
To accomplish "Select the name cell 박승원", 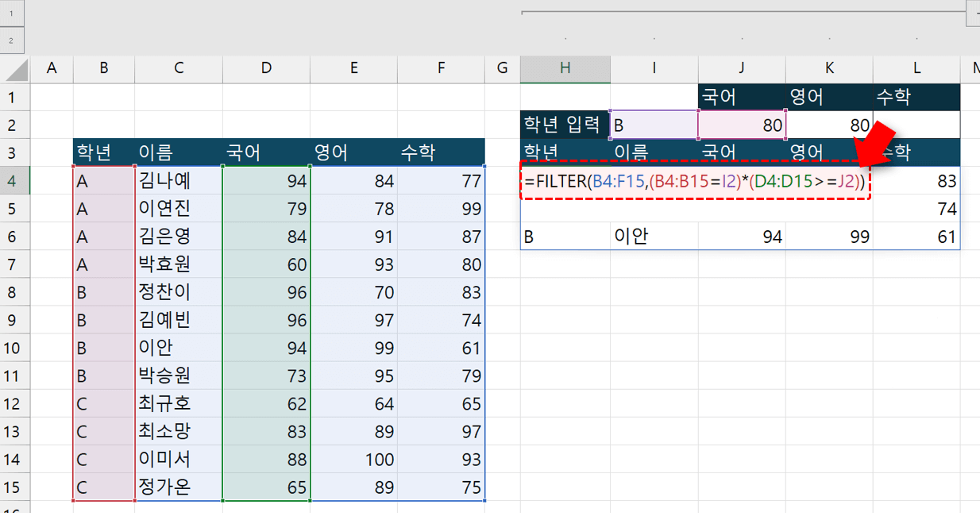I will [x=179, y=376].
